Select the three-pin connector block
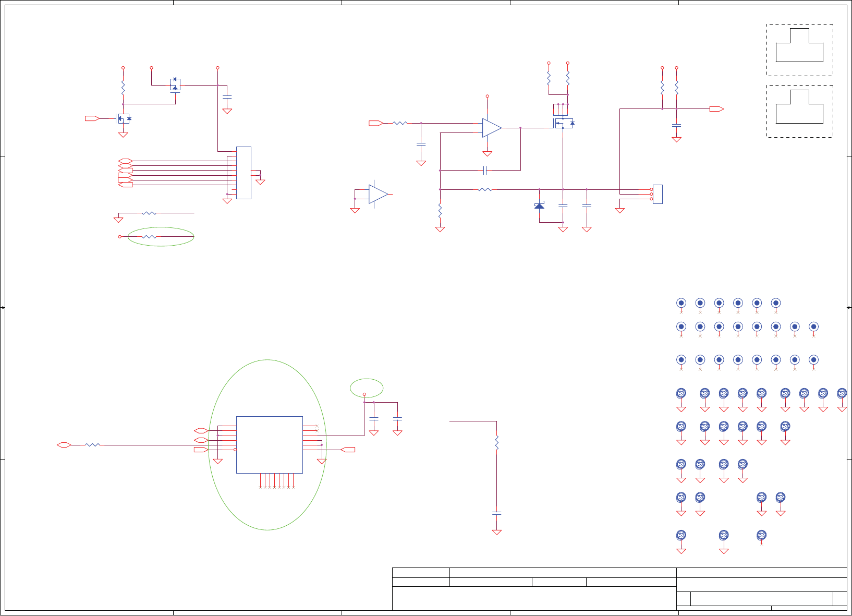This screenshot has height=616, width=852. click(x=658, y=194)
